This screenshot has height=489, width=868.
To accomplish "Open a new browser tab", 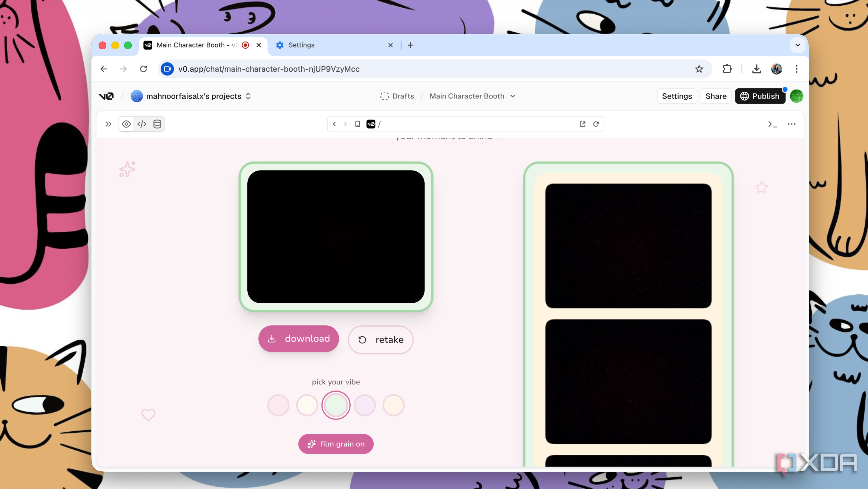I will [x=410, y=45].
